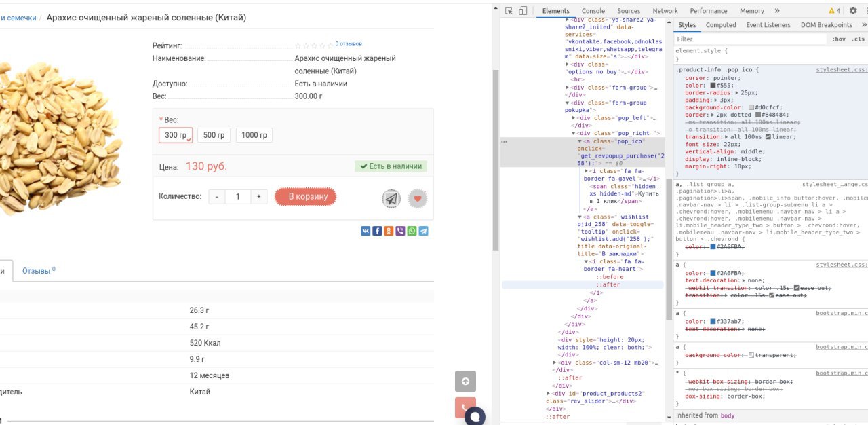The width and height of the screenshot is (868, 425).
Task: Add product to wishlist with heart icon
Action: (x=418, y=199)
